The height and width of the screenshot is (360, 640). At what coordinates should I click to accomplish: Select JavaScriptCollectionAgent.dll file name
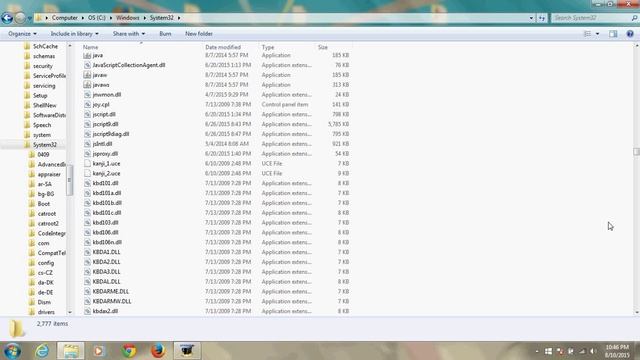129,65
